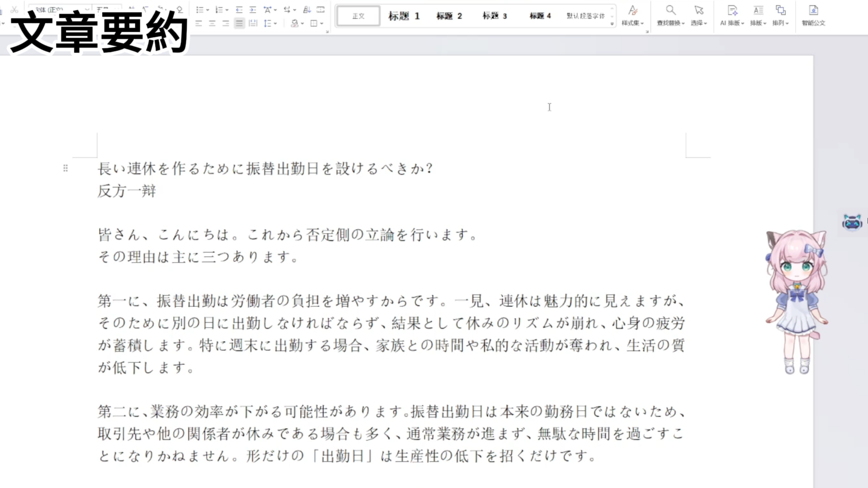Align text right
The image size is (868, 488).
click(225, 23)
